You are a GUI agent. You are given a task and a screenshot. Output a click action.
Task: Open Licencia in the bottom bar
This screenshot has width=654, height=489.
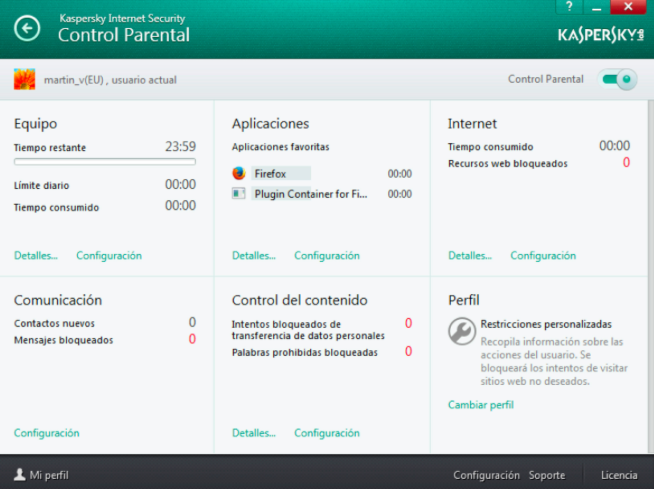click(x=619, y=475)
